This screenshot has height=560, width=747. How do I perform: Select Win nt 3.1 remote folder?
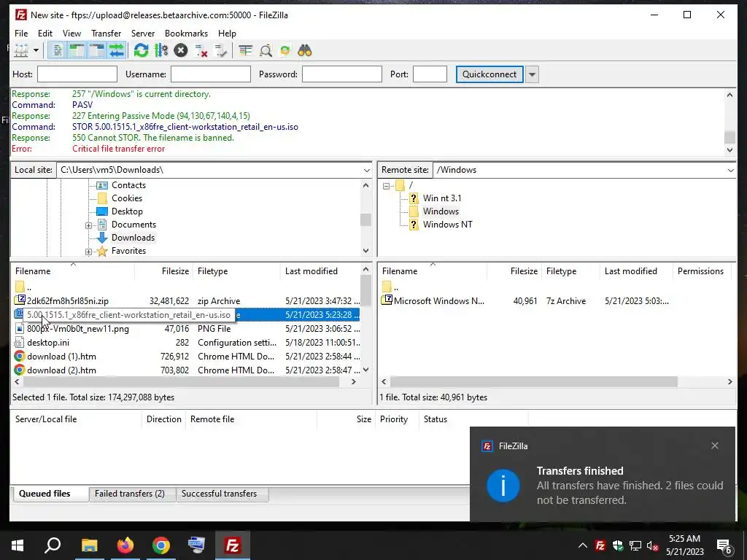pos(442,198)
